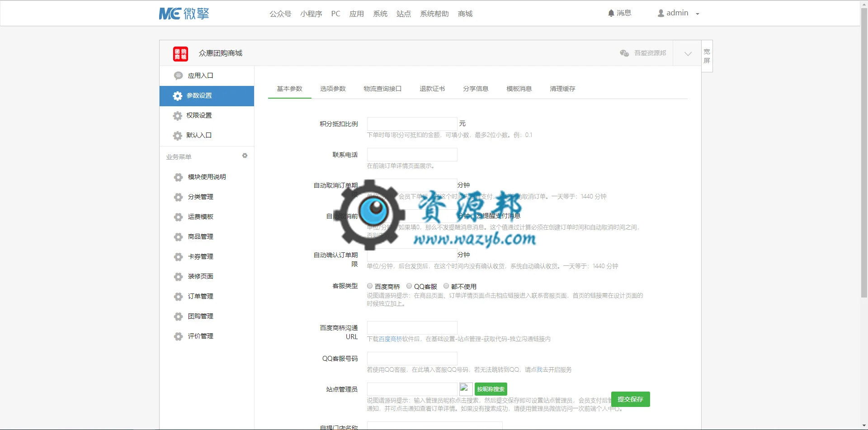Click the WeChat icon beside 吾爱资源邦
The width and height of the screenshot is (868, 430).
click(624, 53)
